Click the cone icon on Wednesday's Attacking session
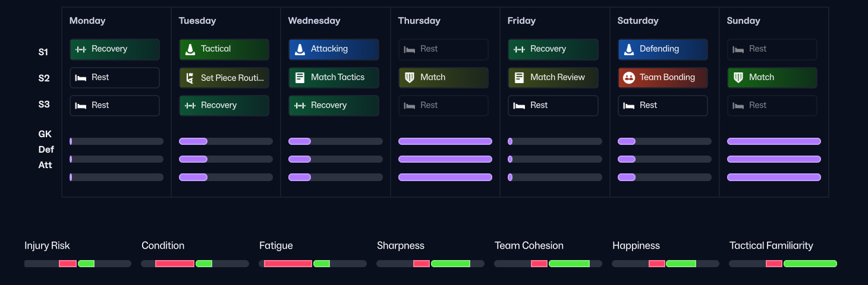Viewport: 868px width, 285px height. [300, 49]
